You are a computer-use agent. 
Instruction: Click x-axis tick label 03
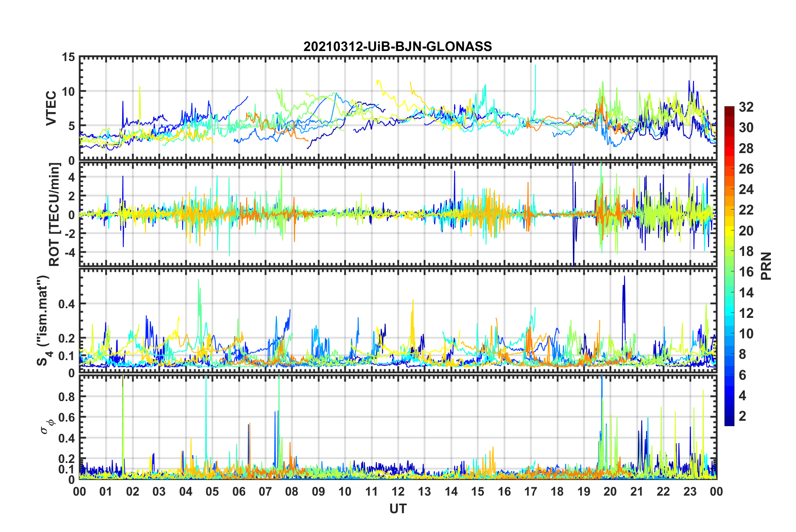pyautogui.click(x=159, y=491)
